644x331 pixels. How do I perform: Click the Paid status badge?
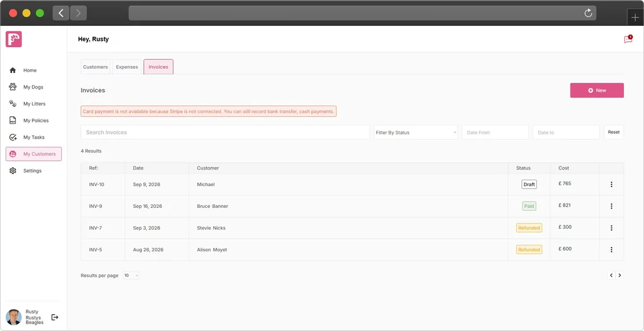pyautogui.click(x=529, y=206)
